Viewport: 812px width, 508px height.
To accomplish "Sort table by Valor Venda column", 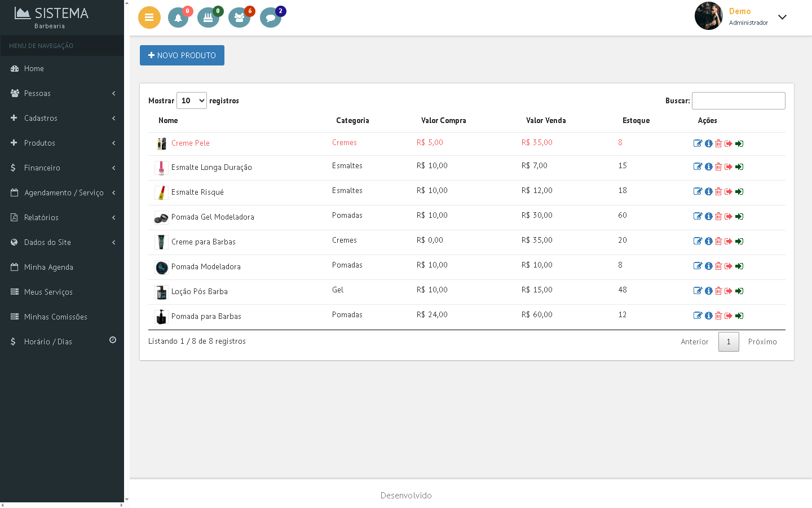I will click(546, 120).
